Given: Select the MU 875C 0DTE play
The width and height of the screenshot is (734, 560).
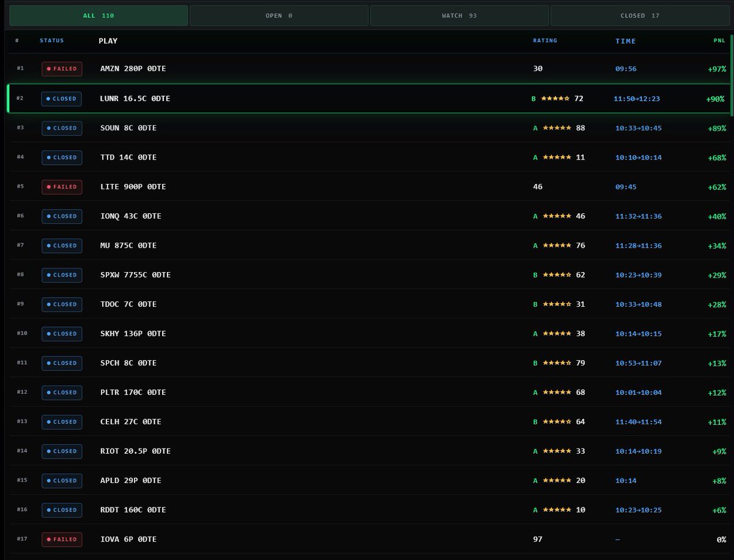Looking at the screenshot, I should pyautogui.click(x=128, y=245).
